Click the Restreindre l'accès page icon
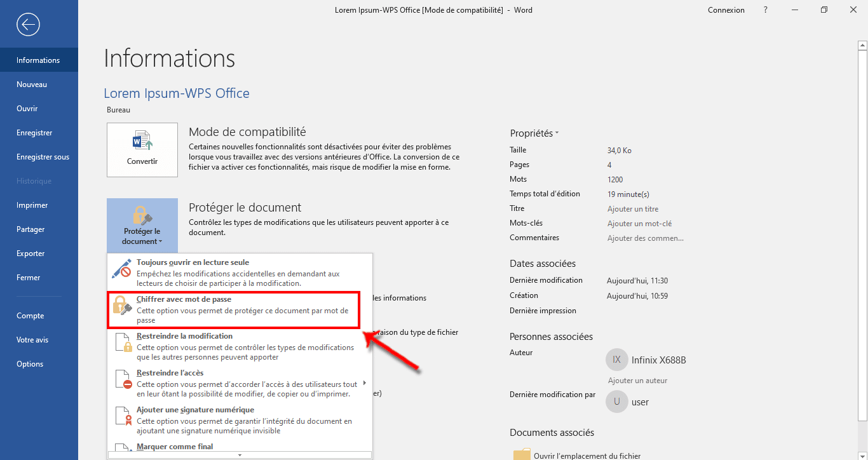This screenshot has height=460, width=868. (x=123, y=379)
